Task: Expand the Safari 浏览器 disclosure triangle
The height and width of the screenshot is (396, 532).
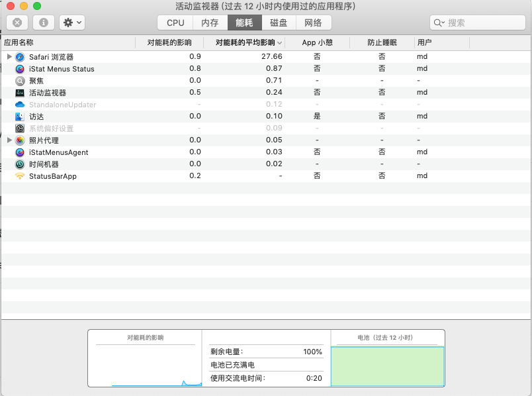Action: (x=9, y=57)
